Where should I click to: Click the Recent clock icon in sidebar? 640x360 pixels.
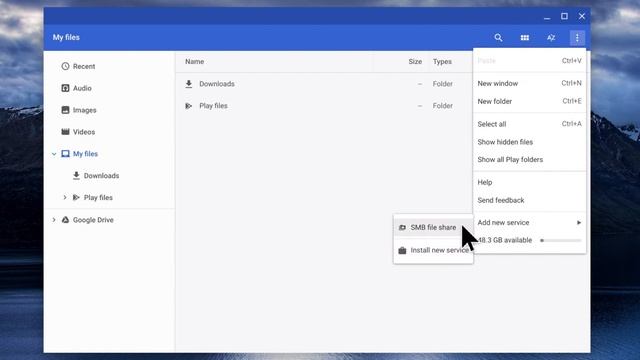tap(65, 66)
